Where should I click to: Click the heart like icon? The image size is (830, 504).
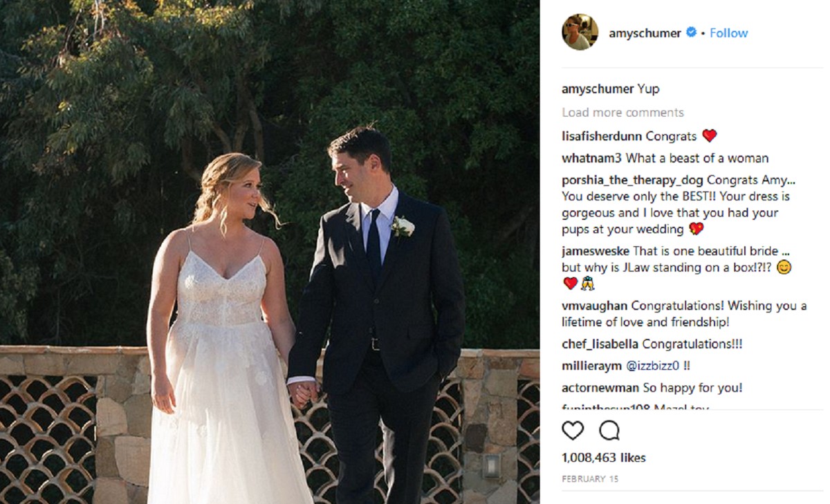click(573, 431)
